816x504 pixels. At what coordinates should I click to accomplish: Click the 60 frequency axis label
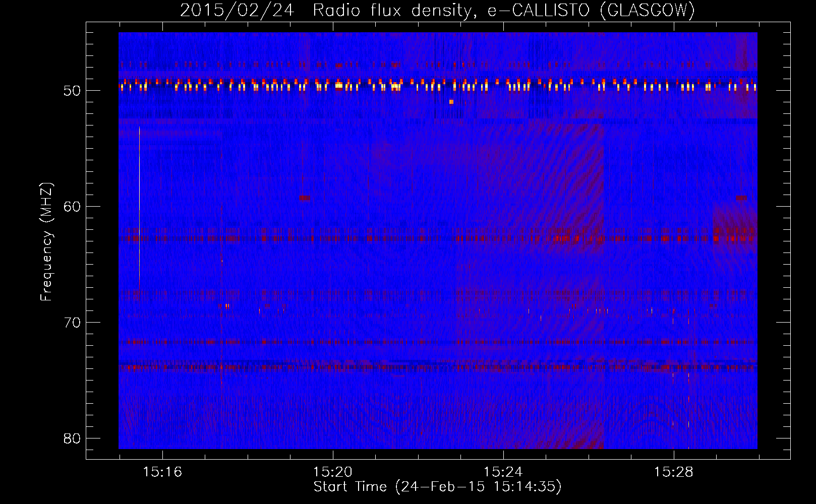click(x=73, y=207)
